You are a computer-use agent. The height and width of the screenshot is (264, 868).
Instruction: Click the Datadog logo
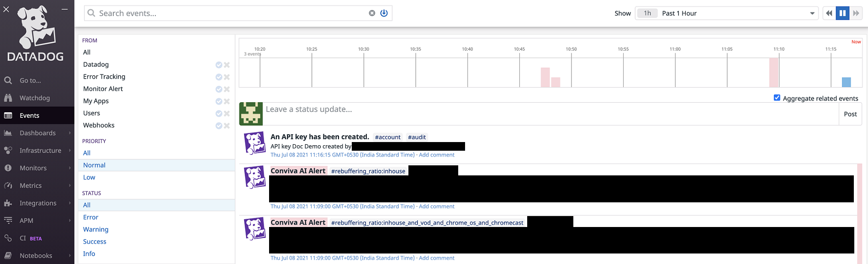point(36,33)
